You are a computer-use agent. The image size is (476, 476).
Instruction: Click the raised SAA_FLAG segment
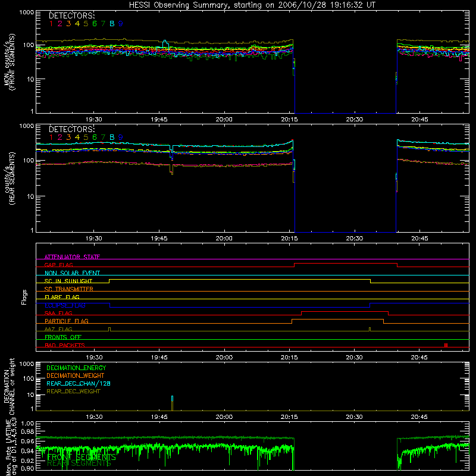point(345,311)
